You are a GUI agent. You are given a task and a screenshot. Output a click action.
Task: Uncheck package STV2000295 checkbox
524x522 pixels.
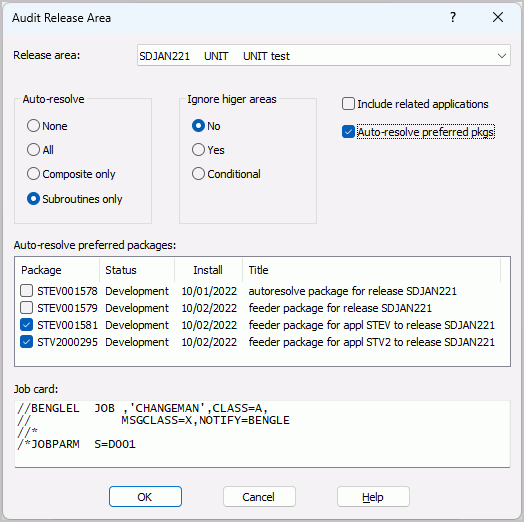point(26,342)
